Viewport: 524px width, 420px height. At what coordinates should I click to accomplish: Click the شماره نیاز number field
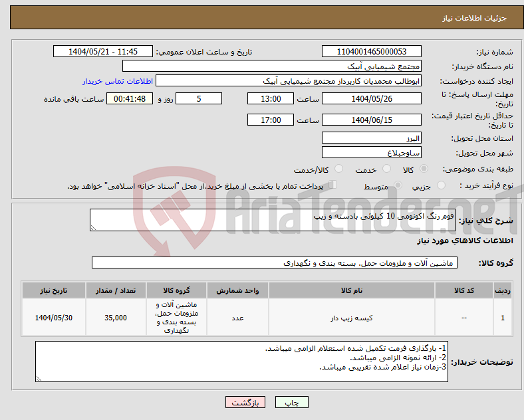[372, 52]
